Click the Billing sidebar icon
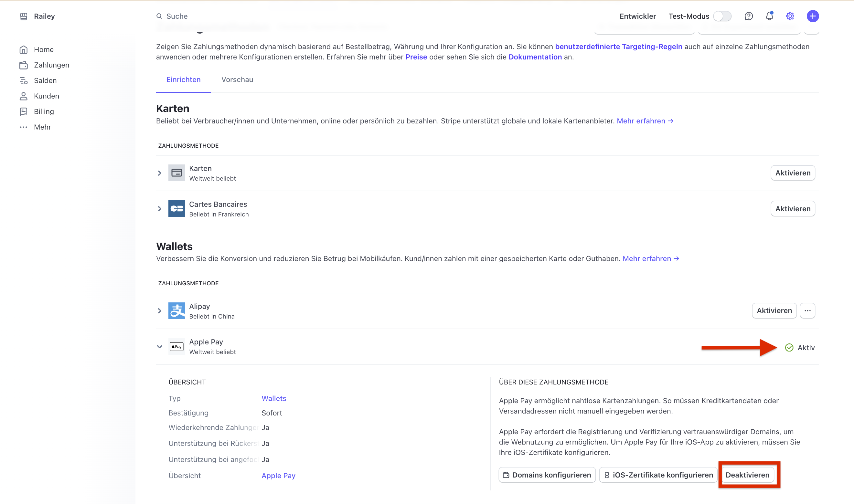The width and height of the screenshot is (854, 504). click(x=24, y=112)
